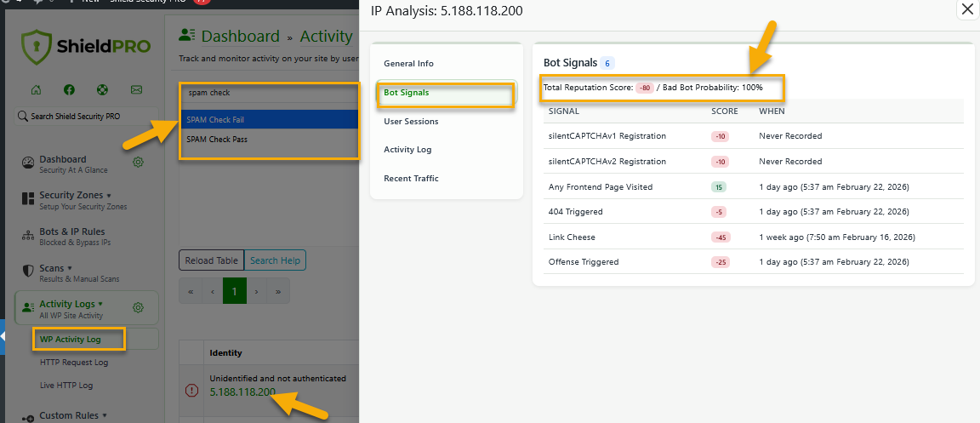Select page 1 in pagination
Image resolution: width=980 pixels, height=423 pixels.
[235, 292]
